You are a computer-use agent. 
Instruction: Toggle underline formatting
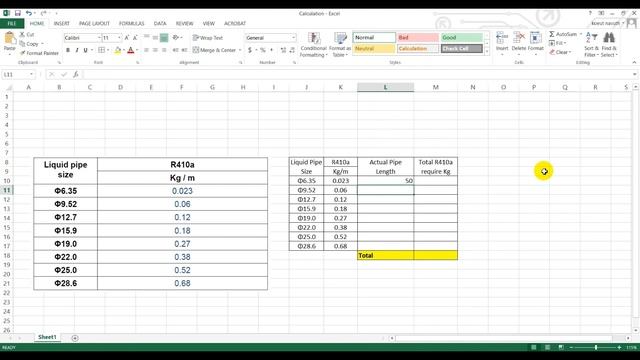coord(85,50)
